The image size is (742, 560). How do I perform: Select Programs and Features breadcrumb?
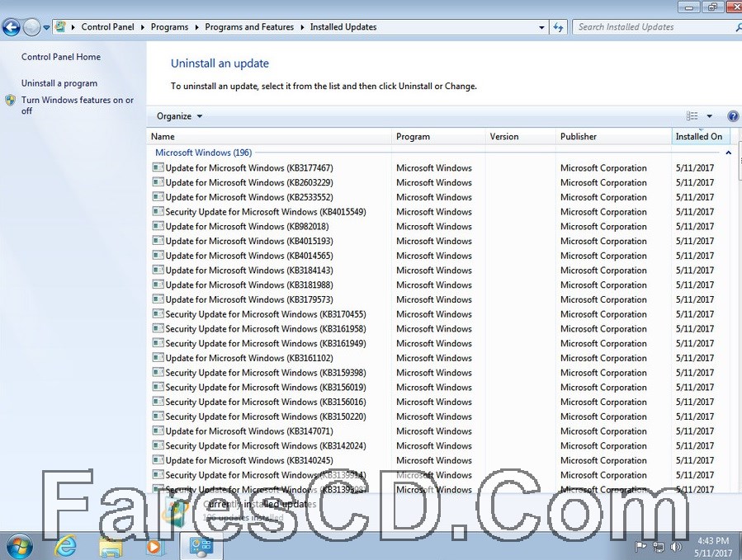click(x=249, y=27)
